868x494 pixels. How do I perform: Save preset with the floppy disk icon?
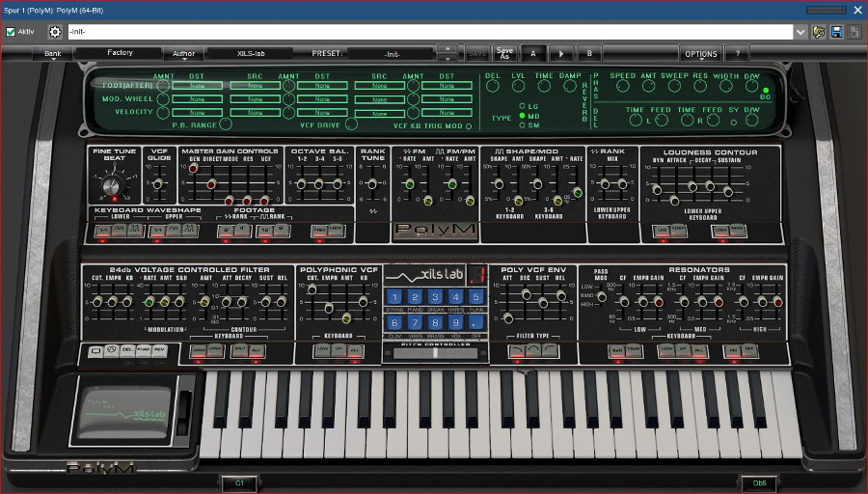[x=836, y=32]
